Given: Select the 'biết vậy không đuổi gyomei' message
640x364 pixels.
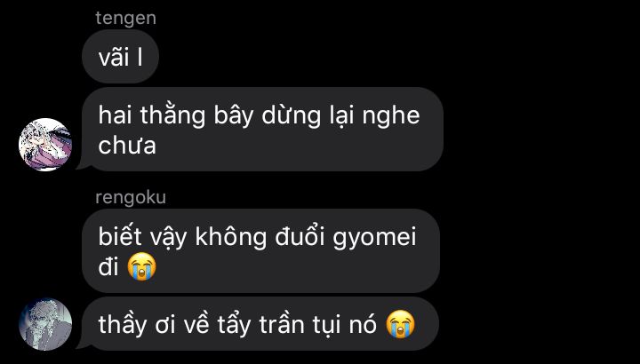Looking at the screenshot, I should coord(260,250).
